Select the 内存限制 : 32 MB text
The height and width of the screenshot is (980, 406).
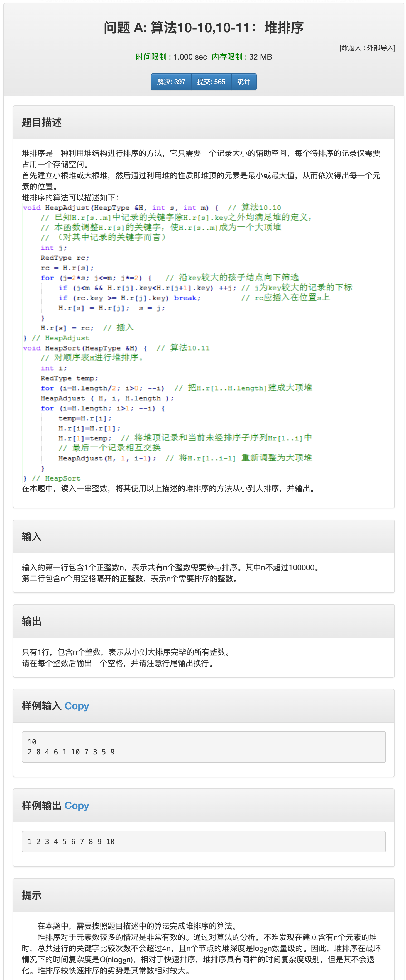tap(242, 57)
